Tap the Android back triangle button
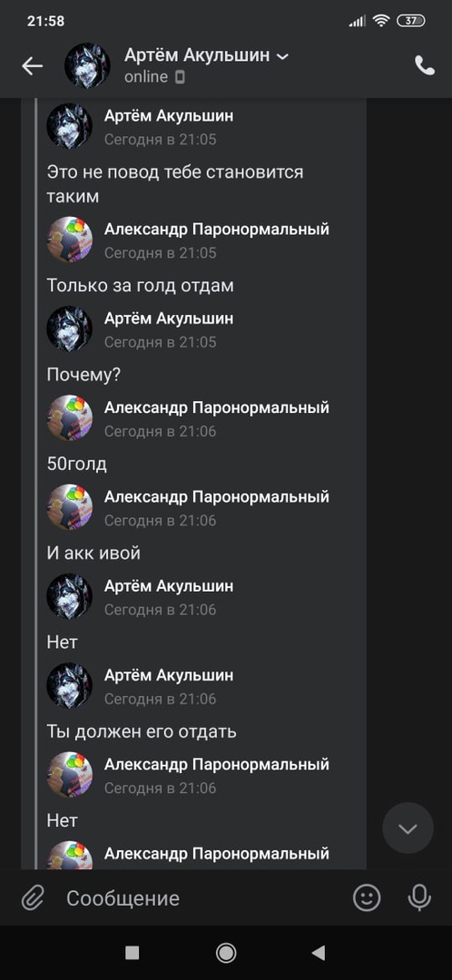This screenshot has width=452, height=980. coord(319,953)
